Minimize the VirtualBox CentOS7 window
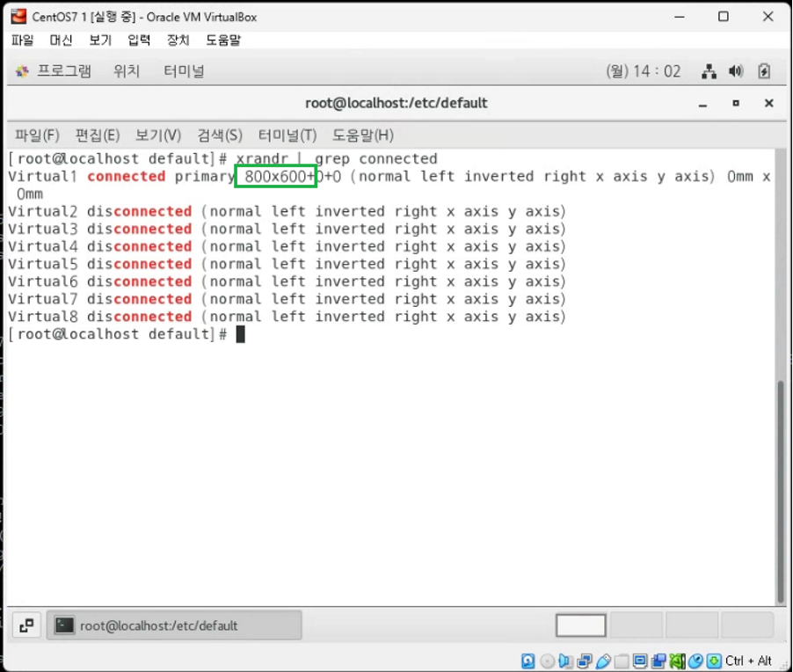The height and width of the screenshot is (672, 793). [x=680, y=17]
